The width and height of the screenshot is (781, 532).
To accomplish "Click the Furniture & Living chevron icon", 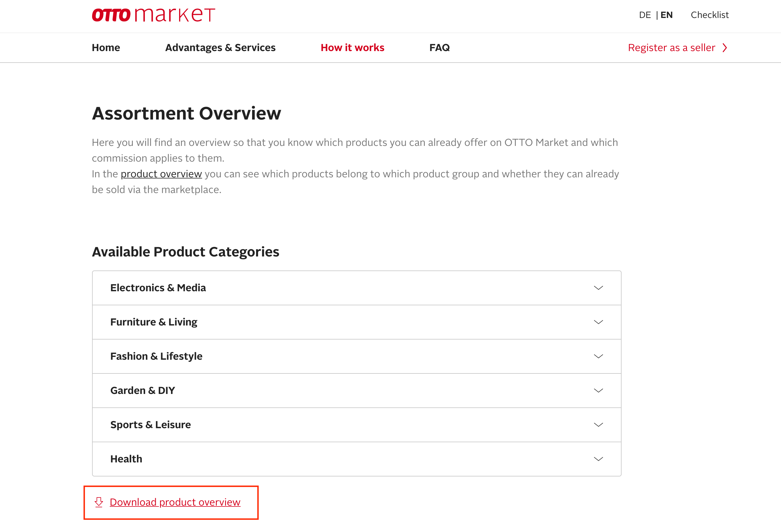I will pyautogui.click(x=598, y=322).
